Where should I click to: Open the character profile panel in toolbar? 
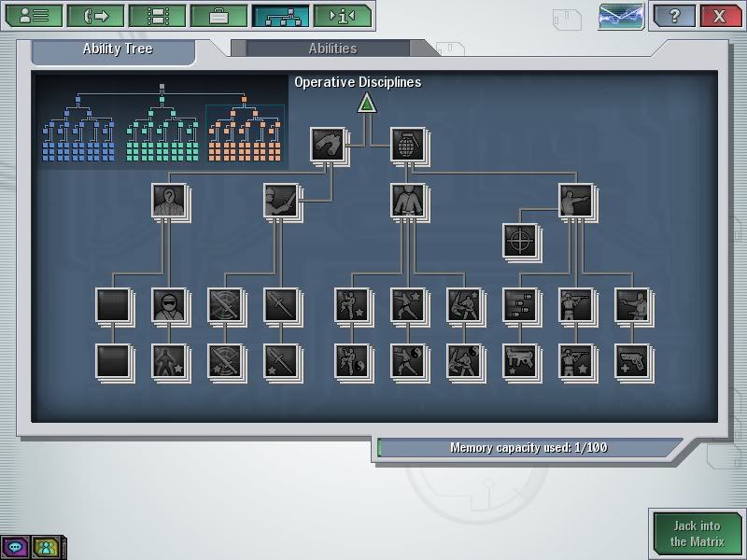(x=35, y=16)
